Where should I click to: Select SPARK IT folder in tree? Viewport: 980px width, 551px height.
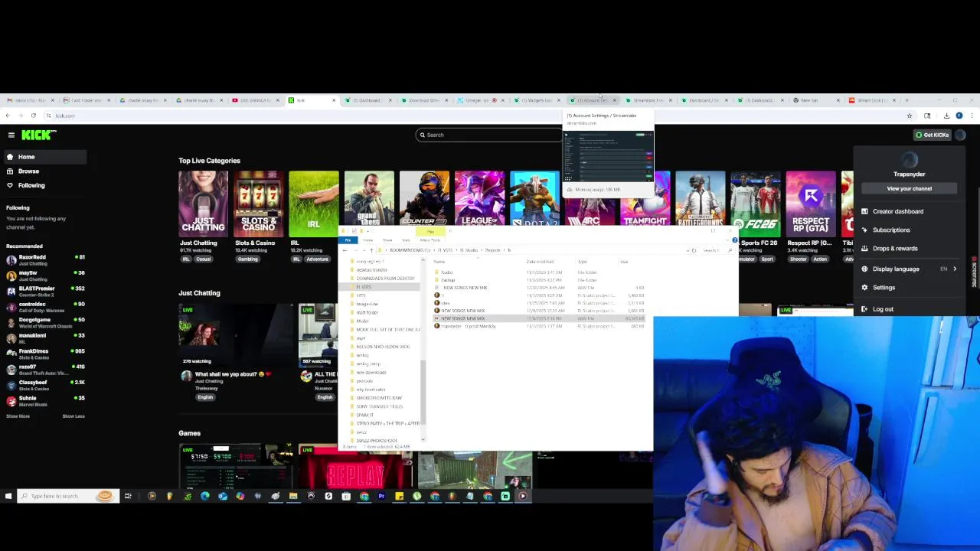tap(365, 415)
